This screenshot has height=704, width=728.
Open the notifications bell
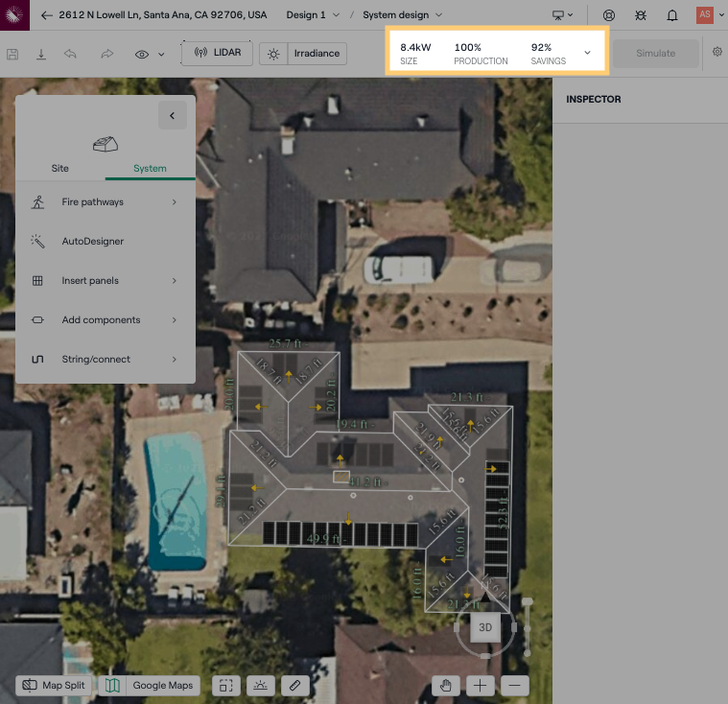click(x=672, y=15)
